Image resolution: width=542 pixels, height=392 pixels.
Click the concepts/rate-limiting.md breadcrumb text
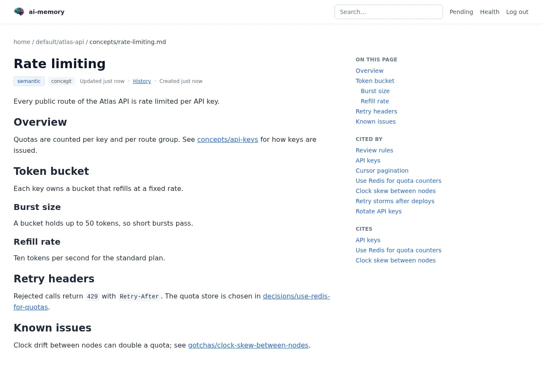pyautogui.click(x=127, y=42)
